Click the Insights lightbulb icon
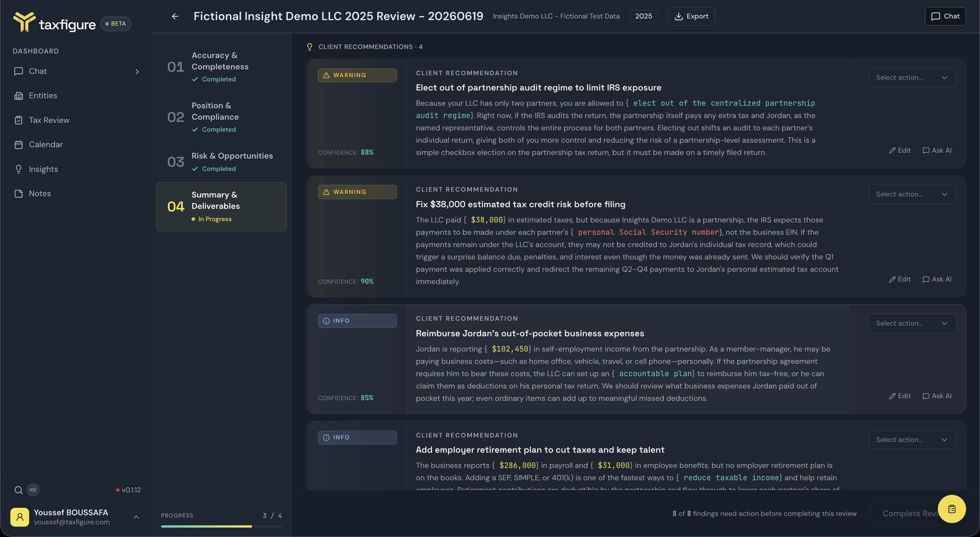This screenshot has width=980, height=537. 18,169
